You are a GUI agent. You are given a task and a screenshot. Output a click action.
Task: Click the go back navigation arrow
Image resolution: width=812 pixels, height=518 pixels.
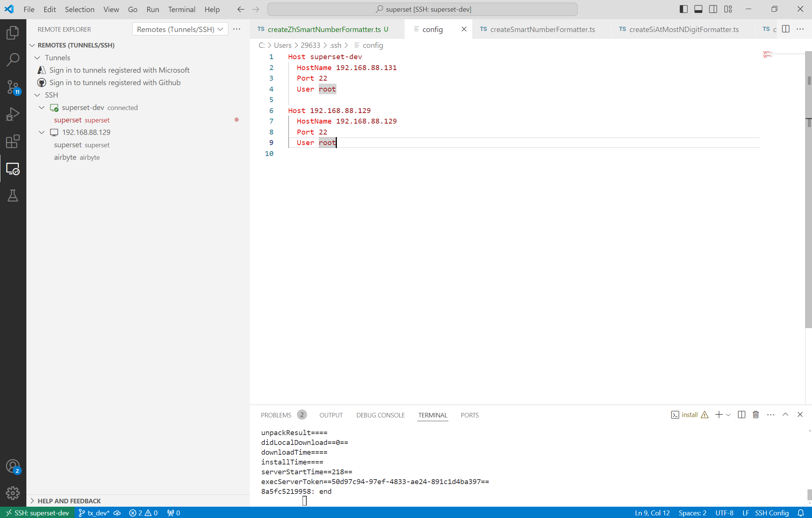tap(241, 9)
